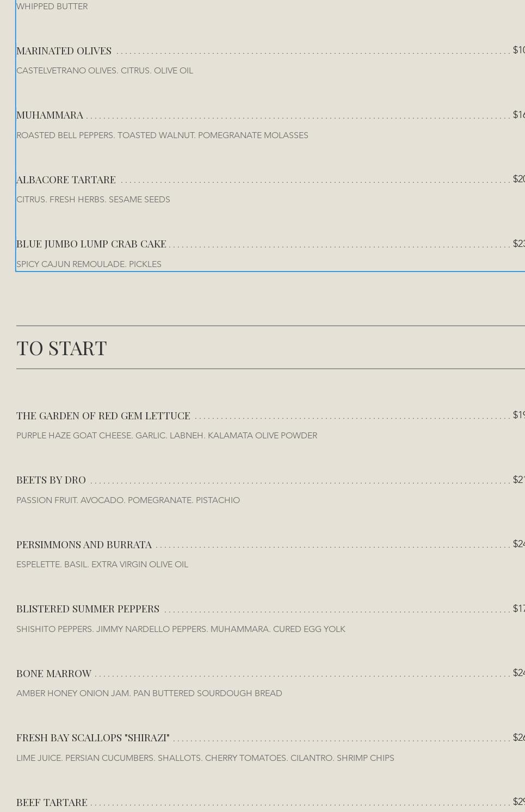Viewport: 525px width, 812px height.
Task: Click the To Start section heading
Action: coord(61,348)
